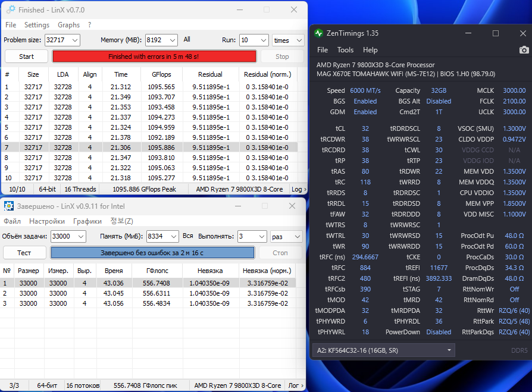Click the tRFC (ns) value 294.6667
Image resolution: width=532 pixels, height=392 pixels.
tap(365, 257)
